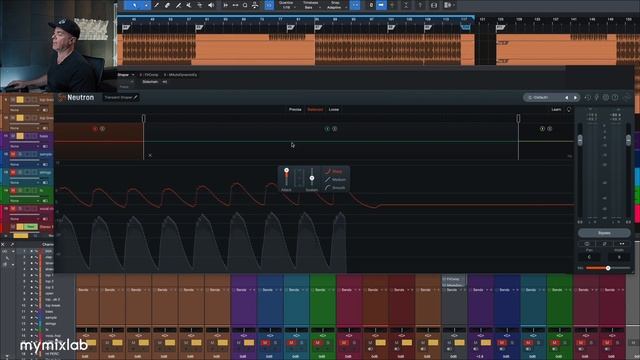The image size is (640, 360).
Task: Choose the Sharp contour option
Action: tap(334, 171)
